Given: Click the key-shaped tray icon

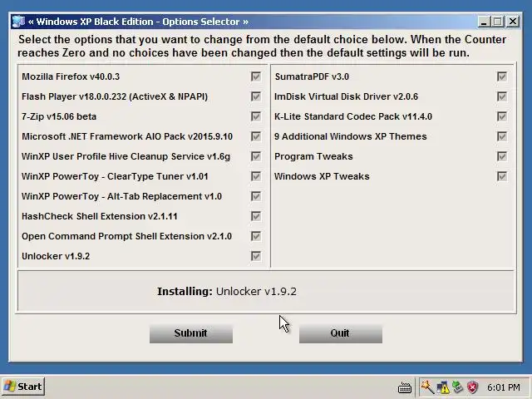Looking at the screenshot, I should click(x=427, y=387).
